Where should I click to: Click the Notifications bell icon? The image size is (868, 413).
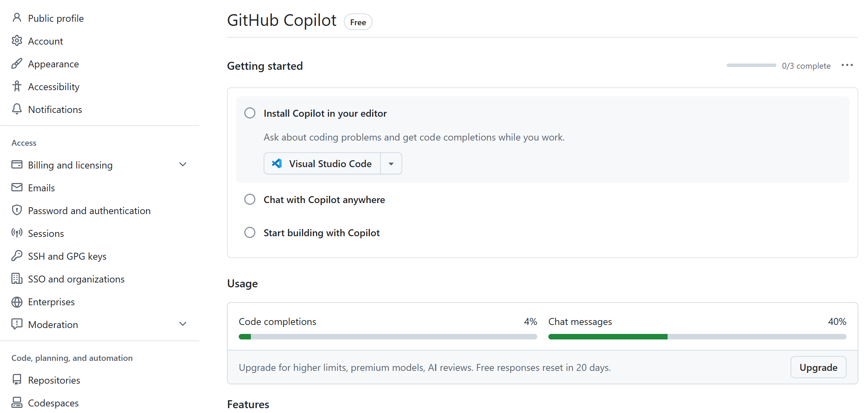pos(17,109)
